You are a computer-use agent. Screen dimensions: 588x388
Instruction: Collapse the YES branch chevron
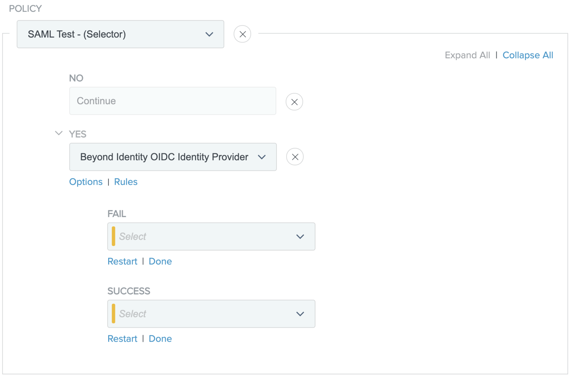pyautogui.click(x=59, y=134)
